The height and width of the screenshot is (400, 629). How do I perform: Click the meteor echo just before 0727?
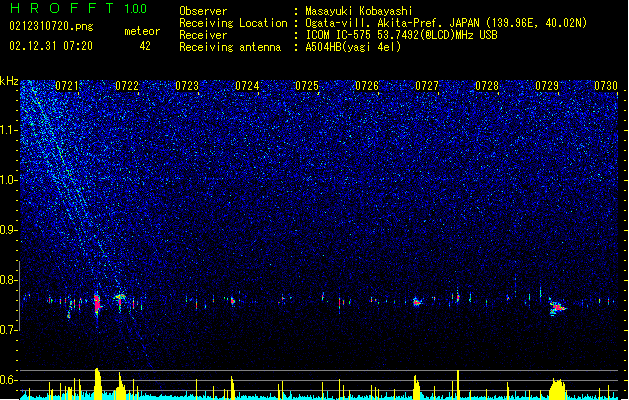click(x=417, y=302)
